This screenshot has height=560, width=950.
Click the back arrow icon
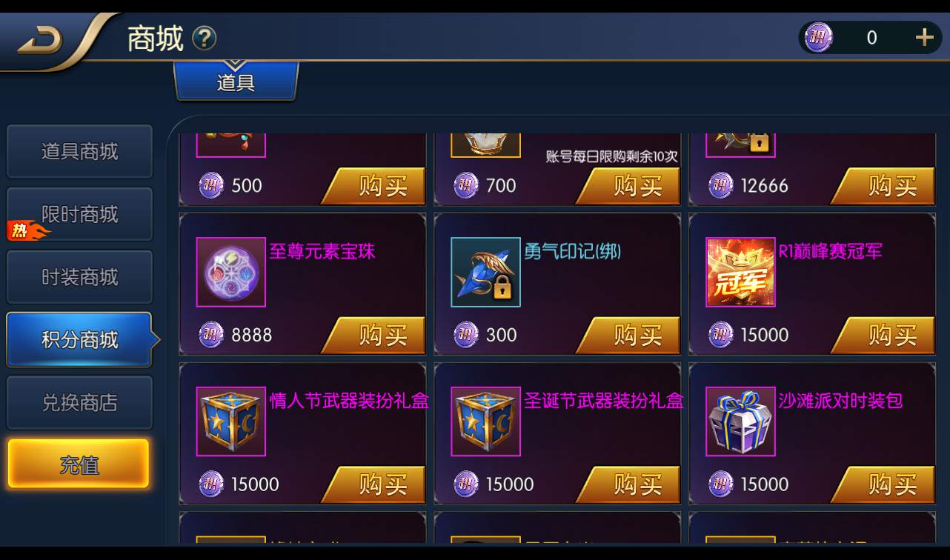[41, 42]
